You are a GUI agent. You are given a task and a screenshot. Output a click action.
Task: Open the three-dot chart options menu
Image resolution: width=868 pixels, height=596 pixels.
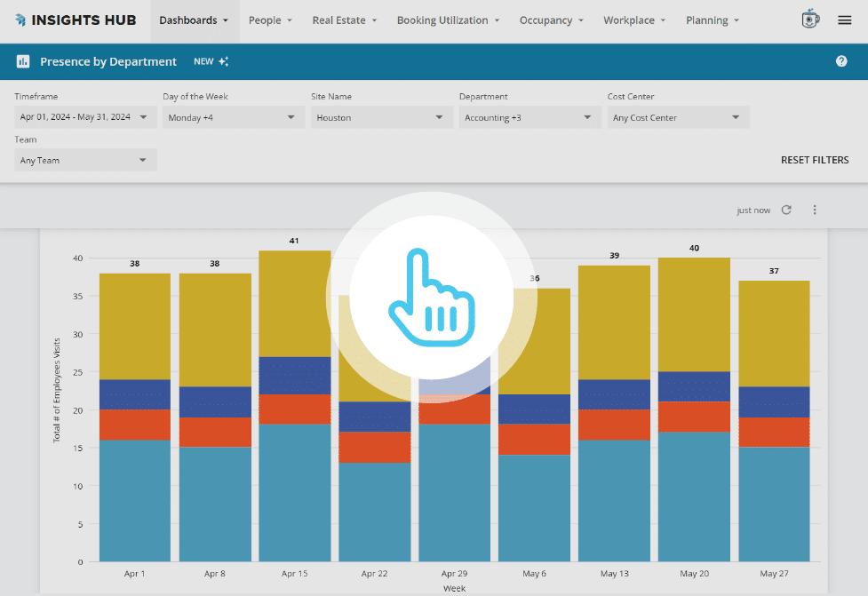pos(814,211)
